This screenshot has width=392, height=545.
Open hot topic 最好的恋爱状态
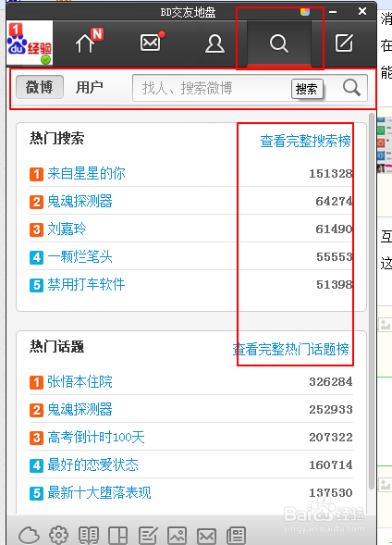tap(92, 464)
